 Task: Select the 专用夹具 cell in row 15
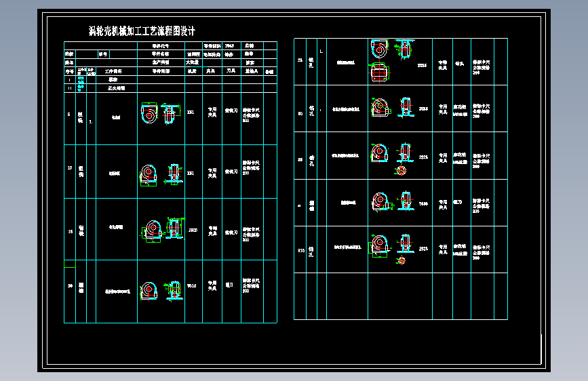pos(213,230)
